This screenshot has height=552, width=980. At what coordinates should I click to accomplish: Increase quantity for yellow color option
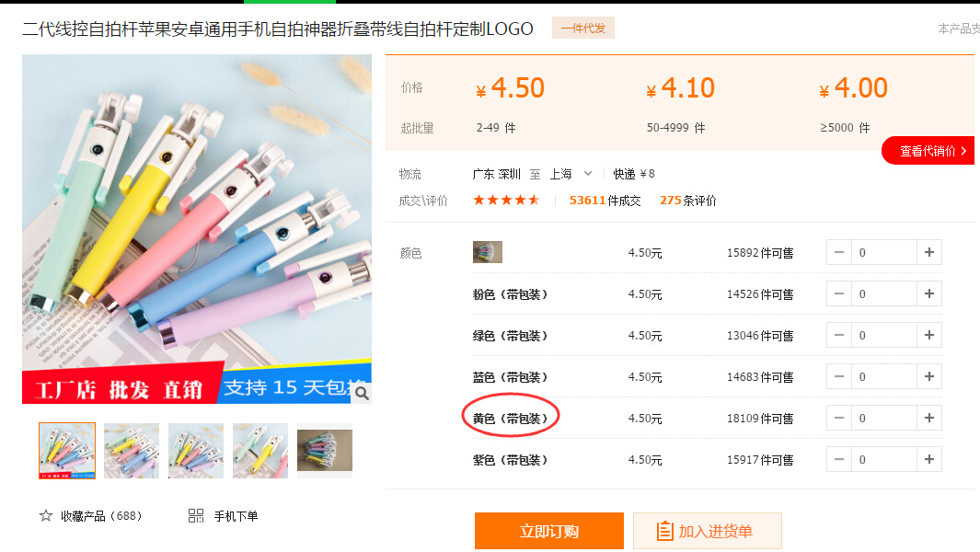click(x=928, y=419)
